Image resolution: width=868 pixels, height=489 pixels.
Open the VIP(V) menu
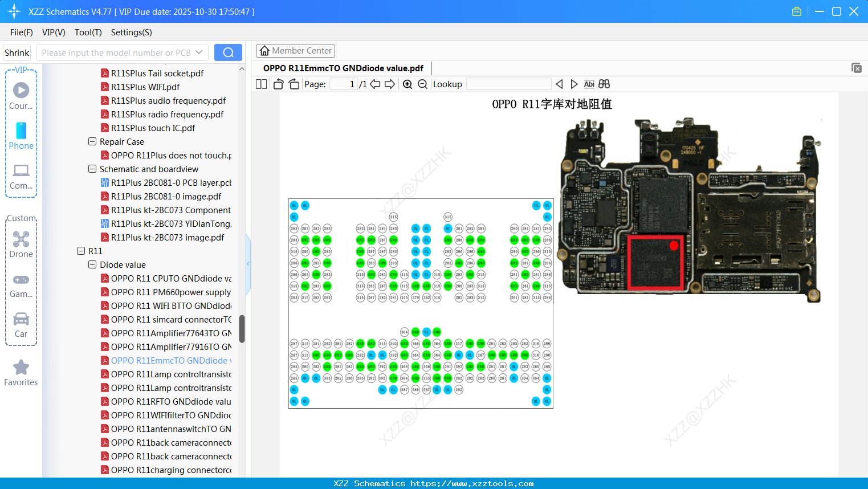tap(54, 32)
